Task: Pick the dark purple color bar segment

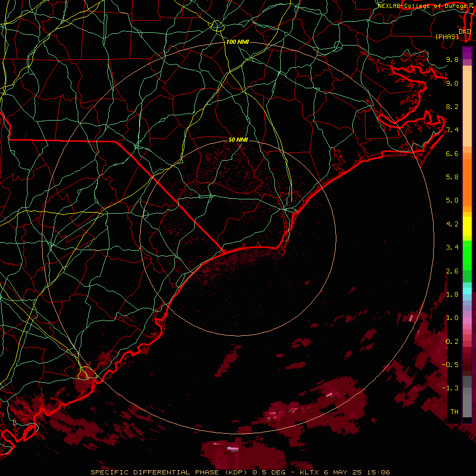Action: point(467,53)
